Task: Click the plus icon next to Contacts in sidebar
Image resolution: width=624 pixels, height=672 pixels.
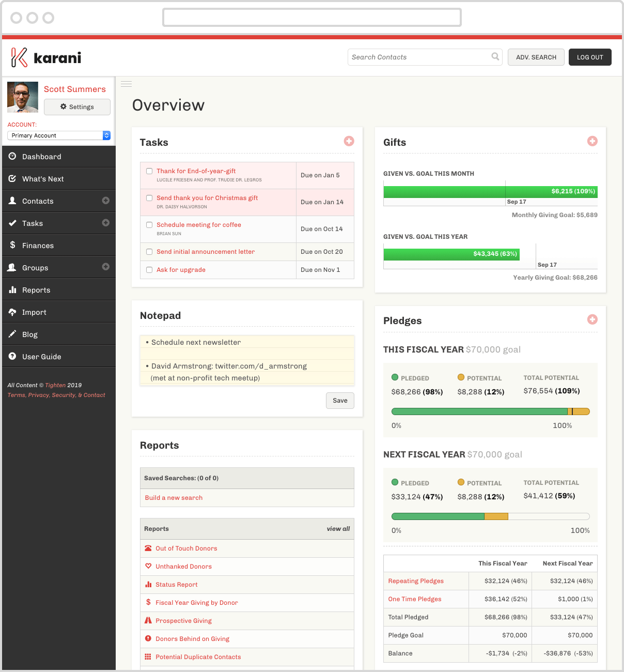Action: [x=106, y=201]
